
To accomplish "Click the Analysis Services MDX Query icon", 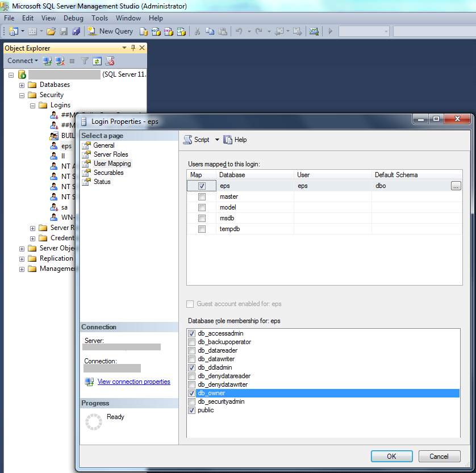I will click(x=156, y=31).
